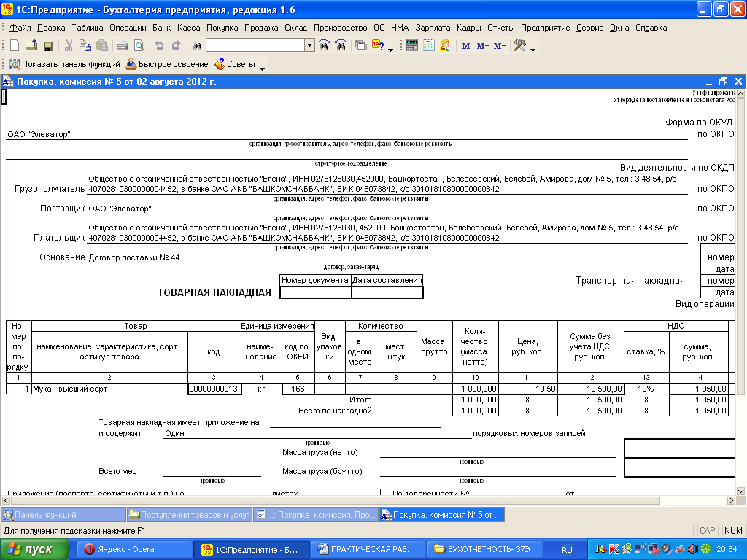Open 1C help icon with question mark

pyautogui.click(x=378, y=46)
